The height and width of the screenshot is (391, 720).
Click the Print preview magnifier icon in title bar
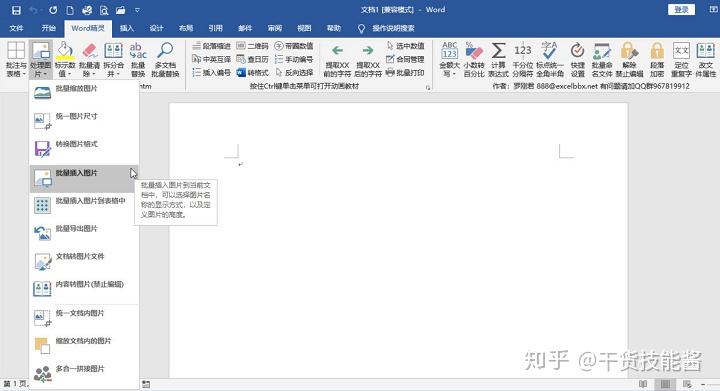104,10
